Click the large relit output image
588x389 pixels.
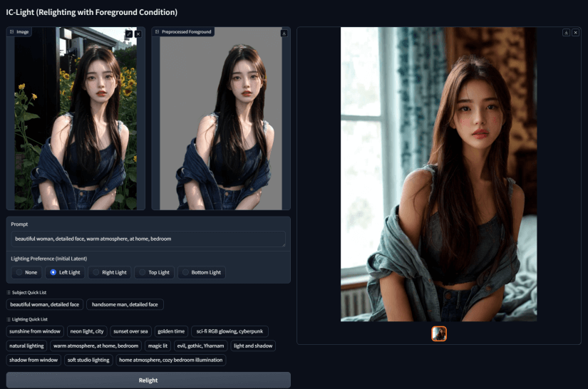[439, 175]
